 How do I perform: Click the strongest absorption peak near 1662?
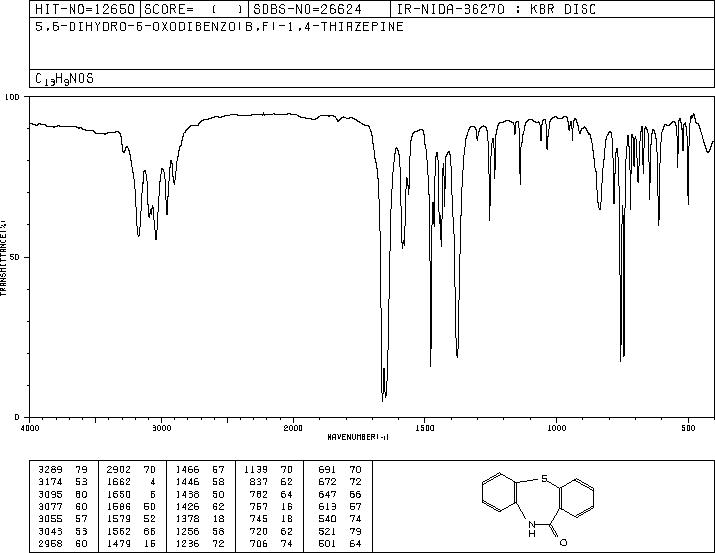(383, 400)
